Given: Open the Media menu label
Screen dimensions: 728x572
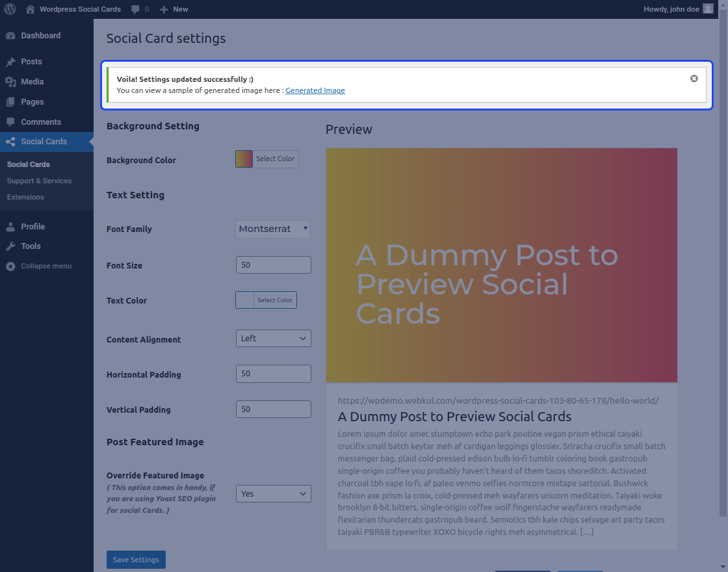Looking at the screenshot, I should (32, 82).
